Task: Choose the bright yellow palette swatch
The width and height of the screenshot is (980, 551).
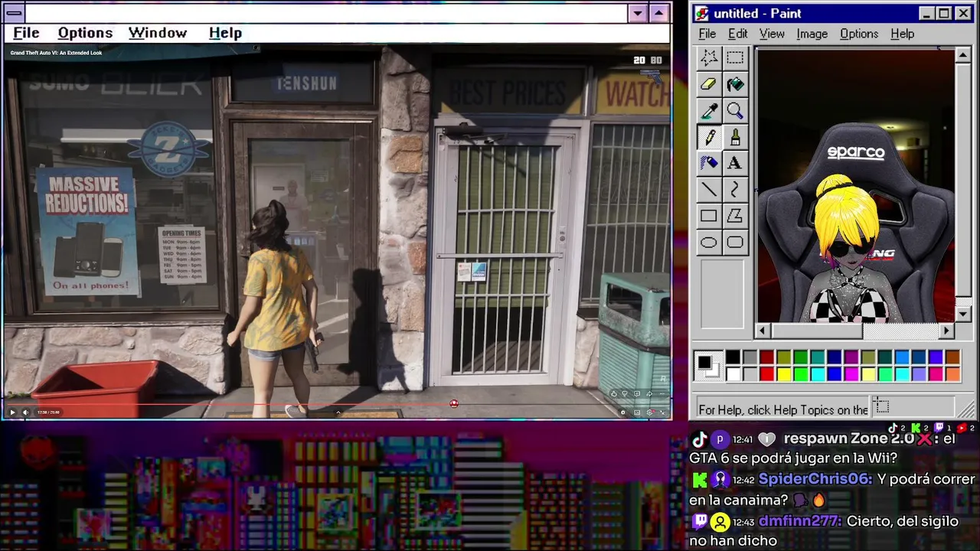Action: 783,374
